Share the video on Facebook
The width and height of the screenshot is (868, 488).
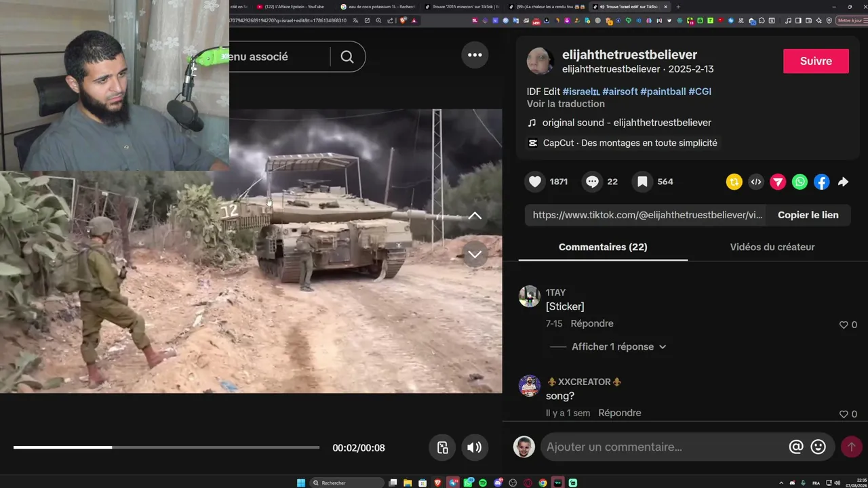click(822, 182)
